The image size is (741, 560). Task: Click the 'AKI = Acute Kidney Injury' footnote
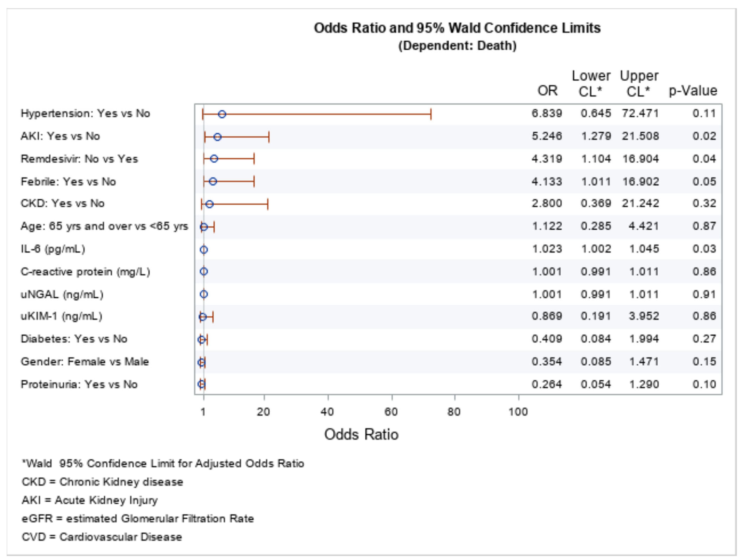coord(89,500)
